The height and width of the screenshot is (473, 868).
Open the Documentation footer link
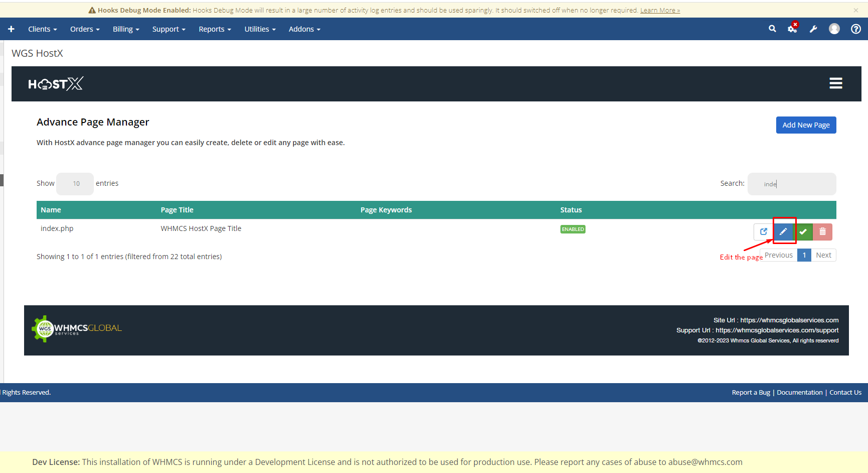(x=800, y=393)
